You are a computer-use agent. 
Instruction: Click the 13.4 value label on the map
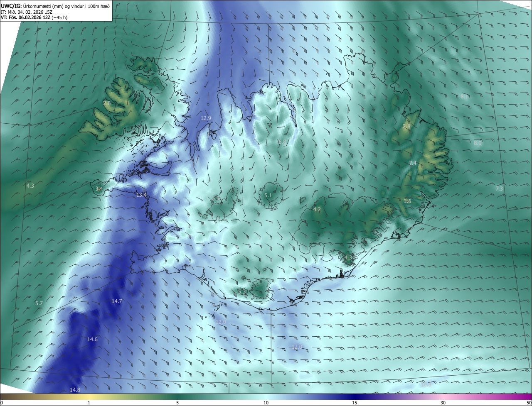point(142,195)
